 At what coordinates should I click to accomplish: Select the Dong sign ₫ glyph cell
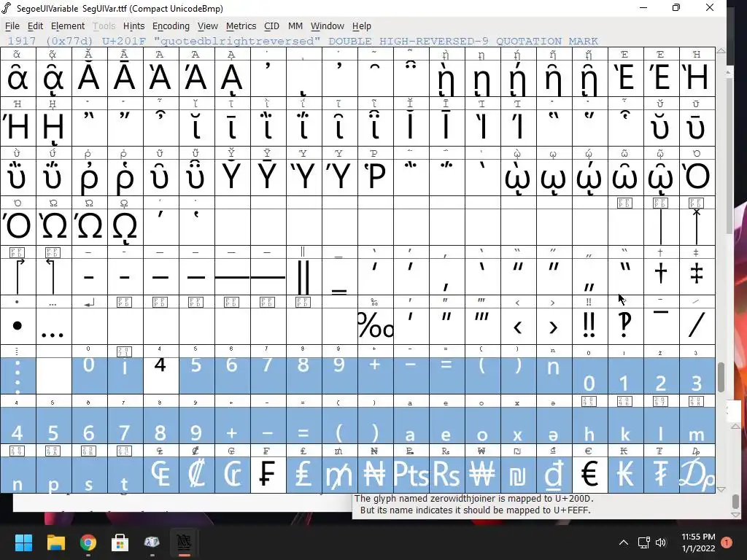point(554,475)
